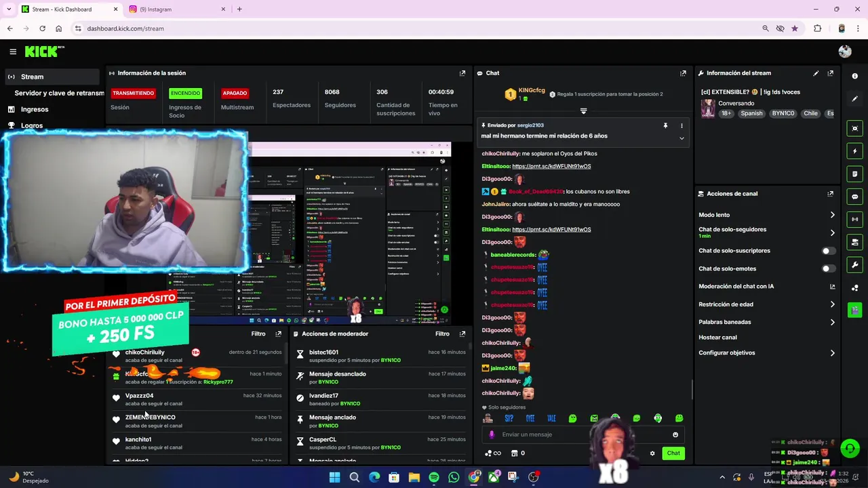
Task: Open Windows Start menu
Action: 334,477
